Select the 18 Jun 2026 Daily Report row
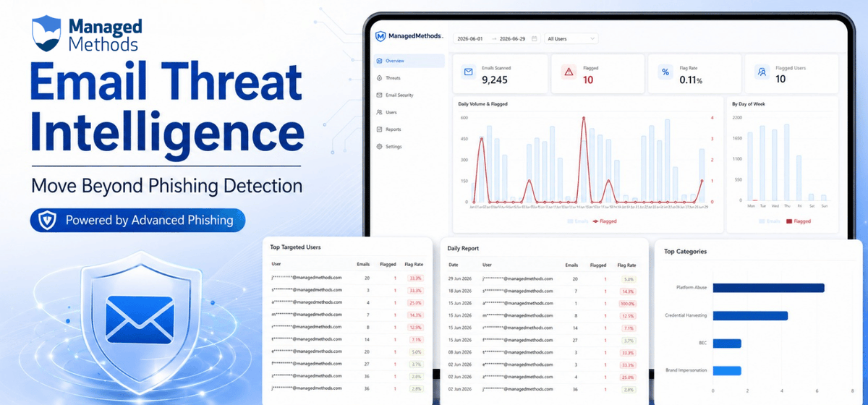The image size is (868, 405). pos(542,291)
